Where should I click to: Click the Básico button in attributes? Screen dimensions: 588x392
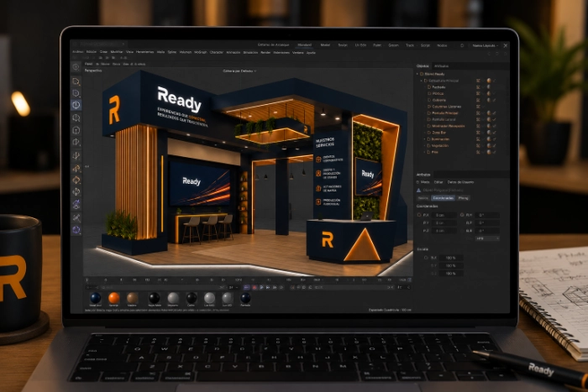point(423,198)
